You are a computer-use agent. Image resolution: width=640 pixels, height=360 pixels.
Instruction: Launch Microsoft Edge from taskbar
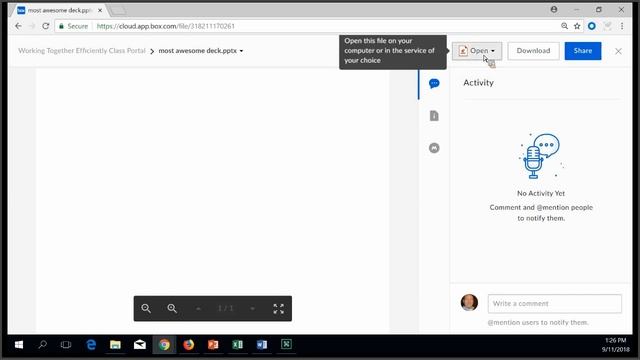(x=91, y=345)
